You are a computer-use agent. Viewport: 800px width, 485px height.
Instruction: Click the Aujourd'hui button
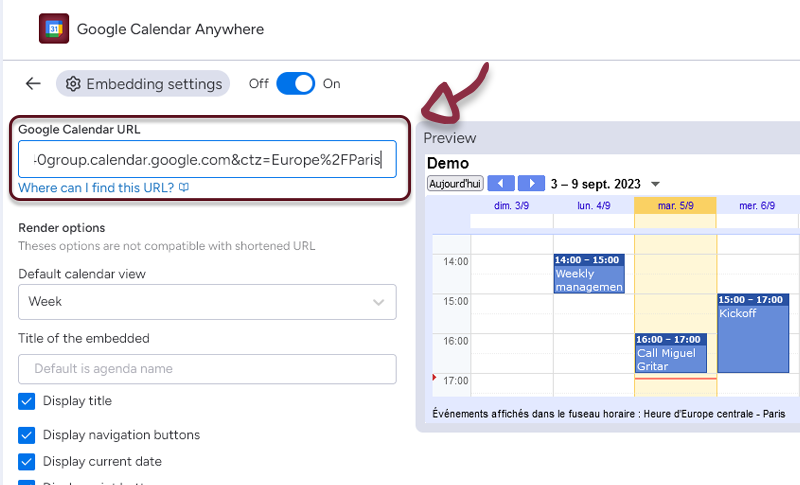click(x=455, y=184)
